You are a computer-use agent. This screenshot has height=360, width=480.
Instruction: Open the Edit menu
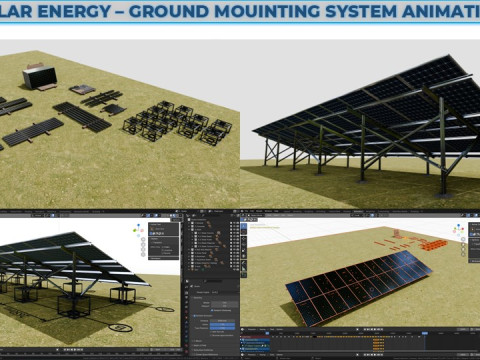[x=252, y=211]
